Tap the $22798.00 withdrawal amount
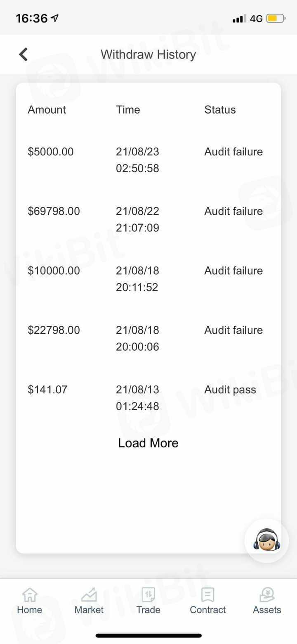This screenshot has height=644, width=297. coord(54,330)
